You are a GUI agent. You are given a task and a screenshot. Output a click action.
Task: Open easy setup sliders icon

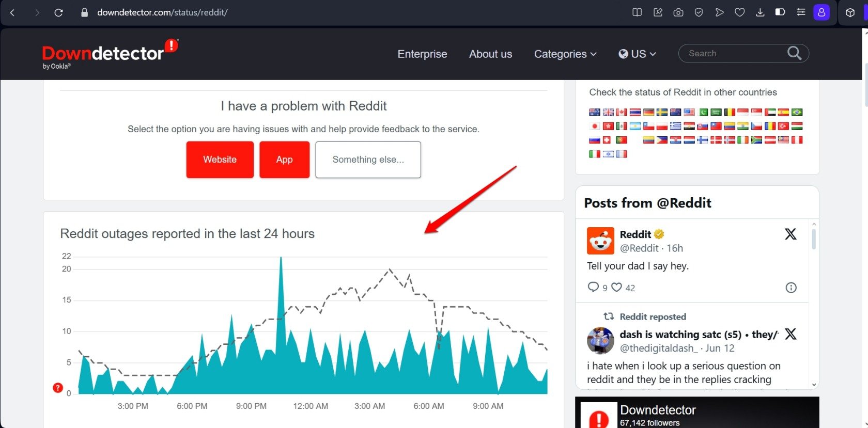tap(801, 12)
